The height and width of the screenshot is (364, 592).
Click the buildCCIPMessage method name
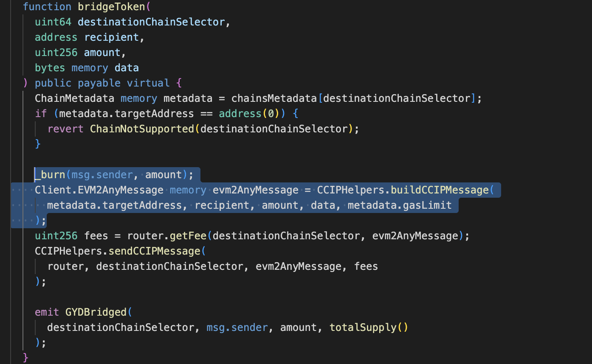pos(440,190)
